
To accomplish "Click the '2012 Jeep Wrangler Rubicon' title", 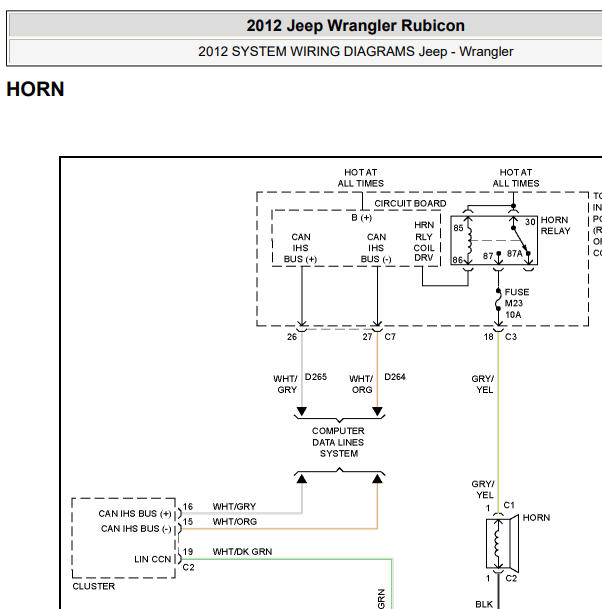I will coord(355,26).
